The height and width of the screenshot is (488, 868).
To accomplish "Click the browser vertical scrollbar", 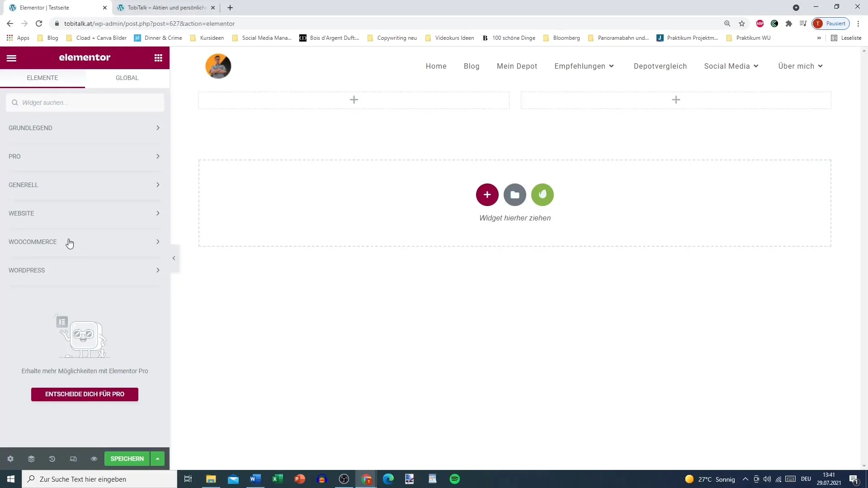I will point(864,258).
